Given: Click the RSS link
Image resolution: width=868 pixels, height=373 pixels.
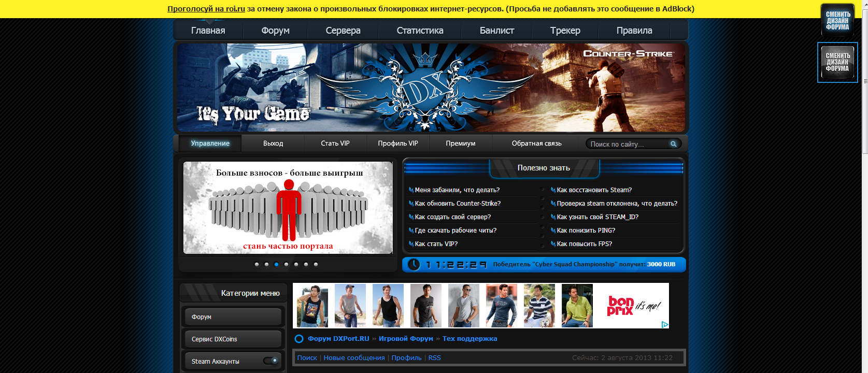Looking at the screenshot, I should click(x=435, y=358).
